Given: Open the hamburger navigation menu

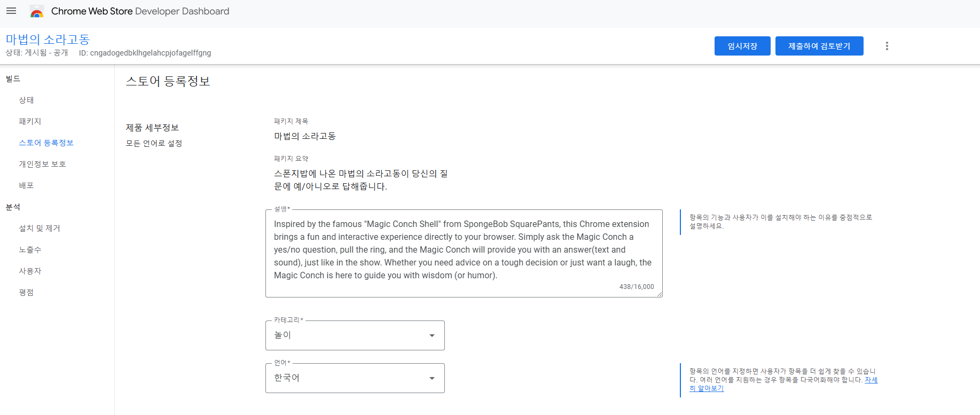Looking at the screenshot, I should (11, 11).
